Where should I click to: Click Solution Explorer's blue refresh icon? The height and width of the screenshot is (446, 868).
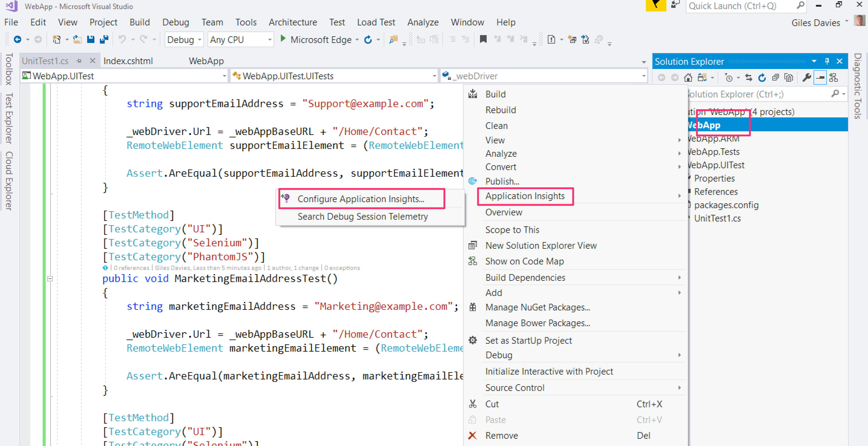[762, 78]
